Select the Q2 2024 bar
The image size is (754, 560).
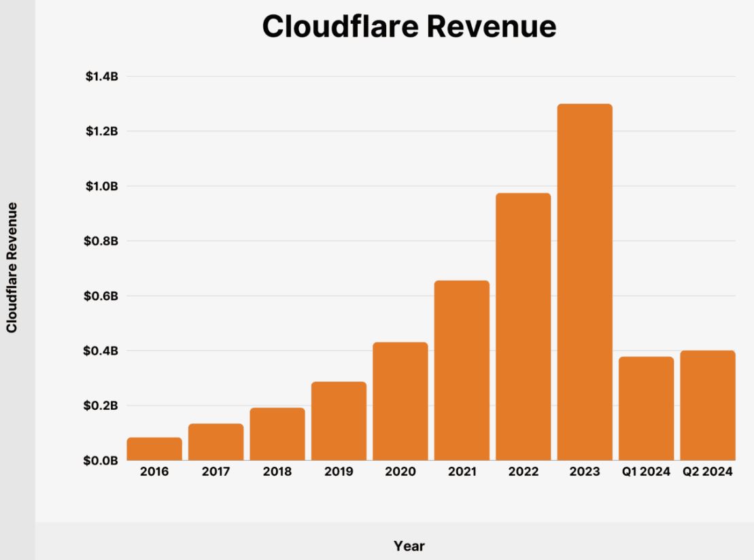tap(707, 404)
